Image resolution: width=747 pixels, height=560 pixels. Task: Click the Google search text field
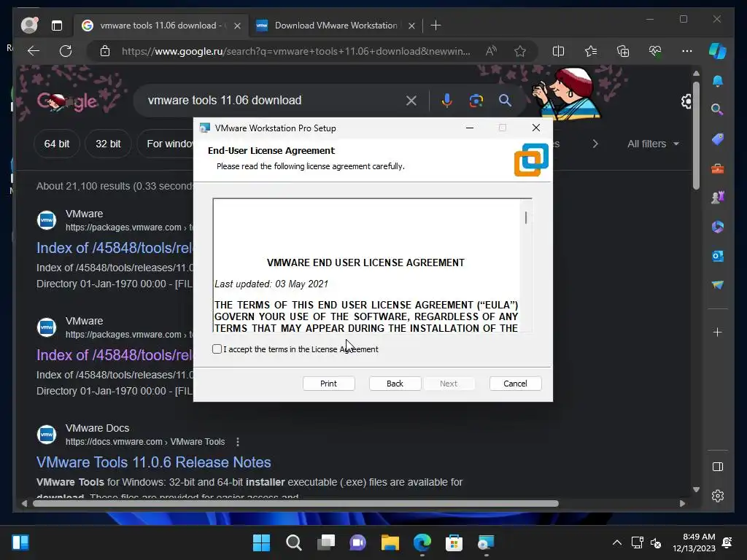click(271, 101)
